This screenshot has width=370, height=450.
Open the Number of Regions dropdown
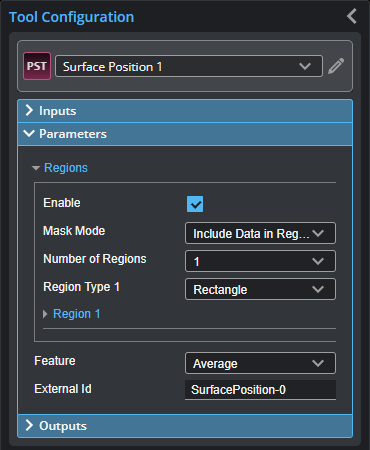point(260,261)
